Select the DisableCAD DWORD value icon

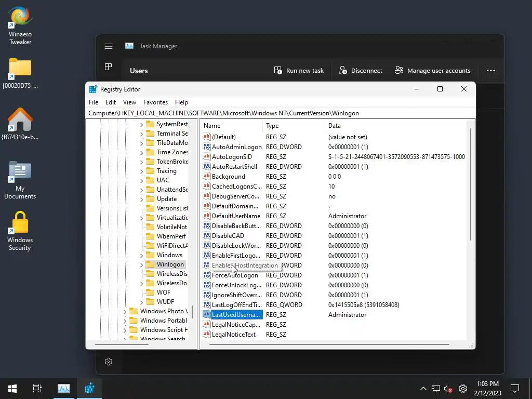207,235
